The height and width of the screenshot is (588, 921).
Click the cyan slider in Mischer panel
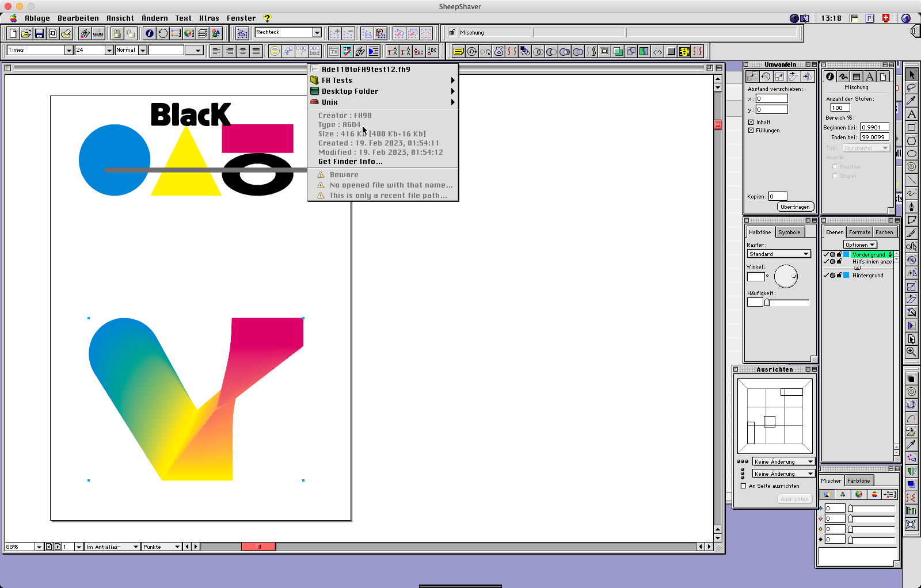[x=850, y=508]
